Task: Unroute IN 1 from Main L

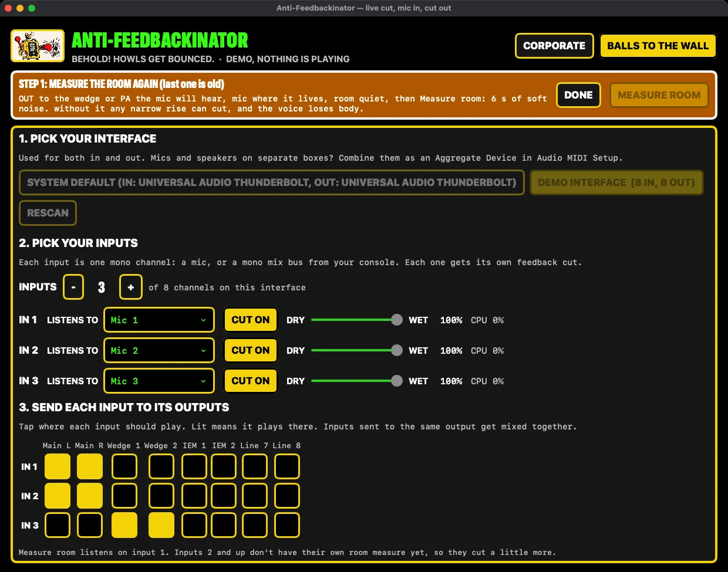Action: [58, 466]
